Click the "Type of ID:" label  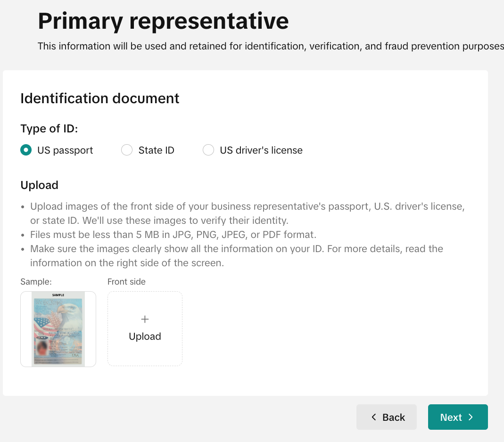point(49,129)
